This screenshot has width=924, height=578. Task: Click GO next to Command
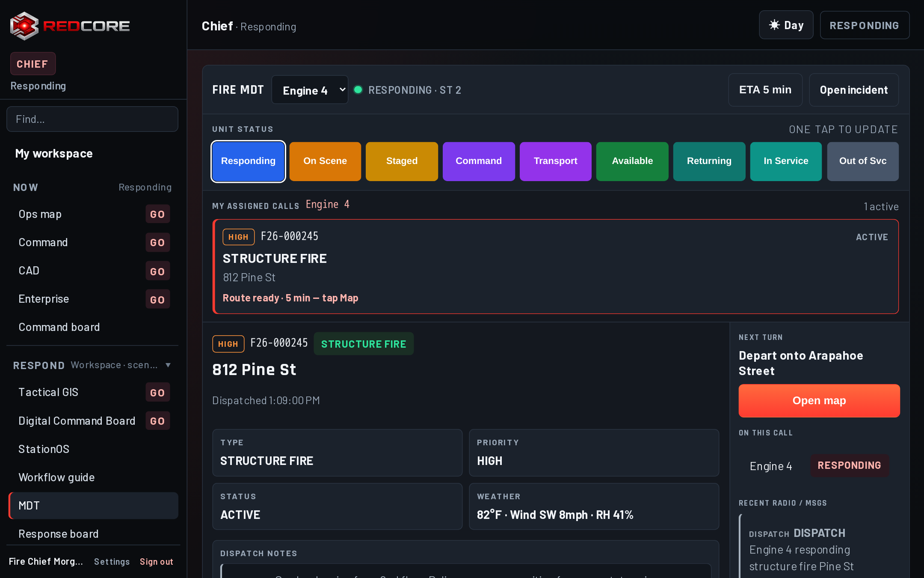pyautogui.click(x=157, y=242)
